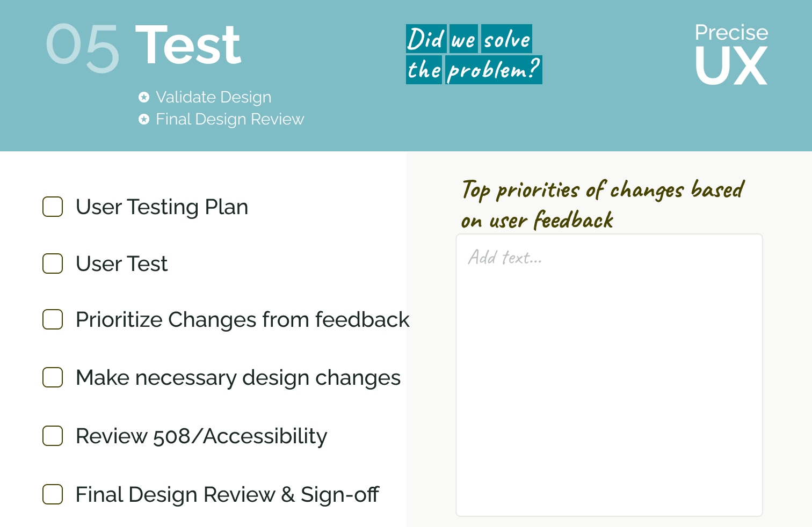Mark Make necessary design changes done
The width and height of the screenshot is (812, 527).
click(x=53, y=377)
